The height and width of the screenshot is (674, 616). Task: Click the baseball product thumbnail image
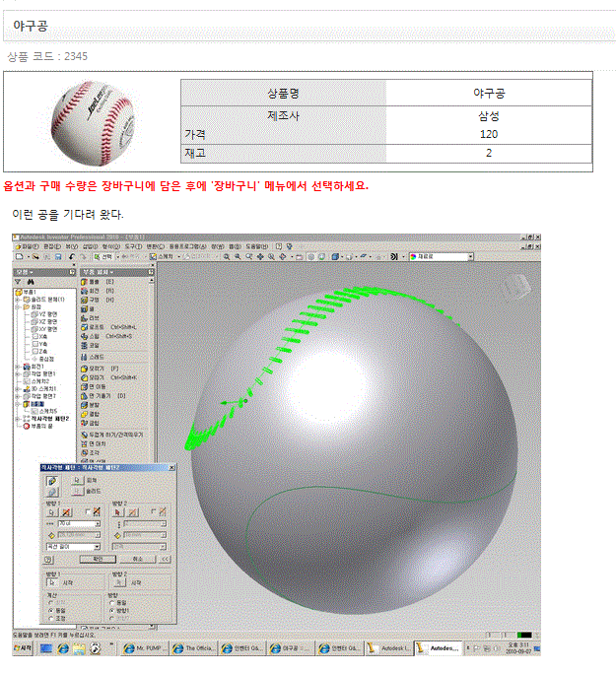click(93, 122)
